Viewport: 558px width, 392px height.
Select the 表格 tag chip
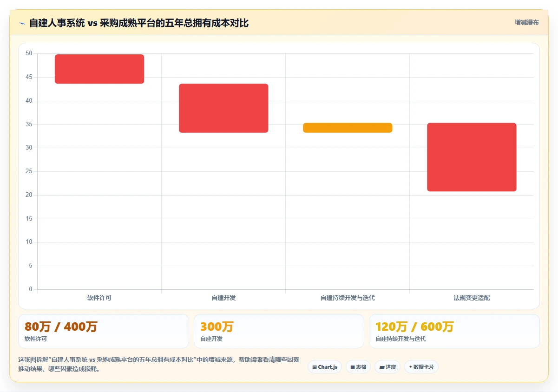point(358,367)
